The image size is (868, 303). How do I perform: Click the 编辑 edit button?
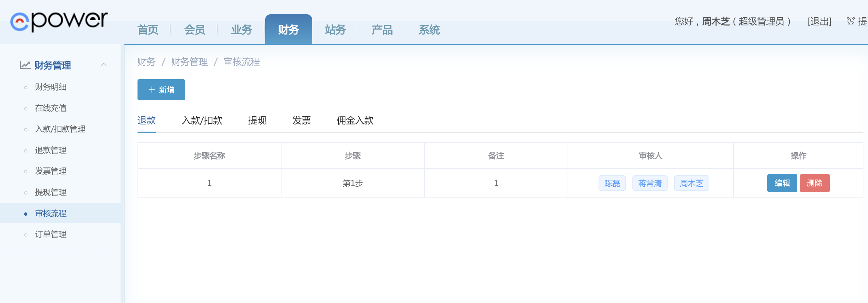click(x=782, y=183)
